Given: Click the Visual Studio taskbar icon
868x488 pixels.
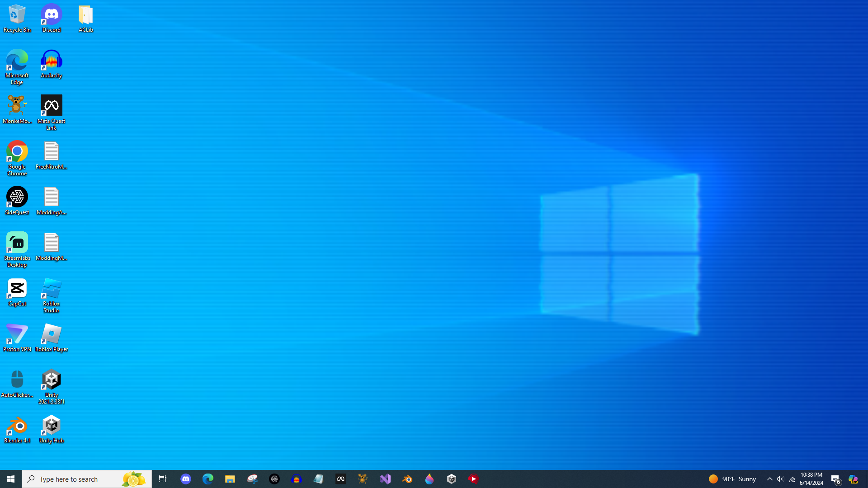Looking at the screenshot, I should (385, 479).
